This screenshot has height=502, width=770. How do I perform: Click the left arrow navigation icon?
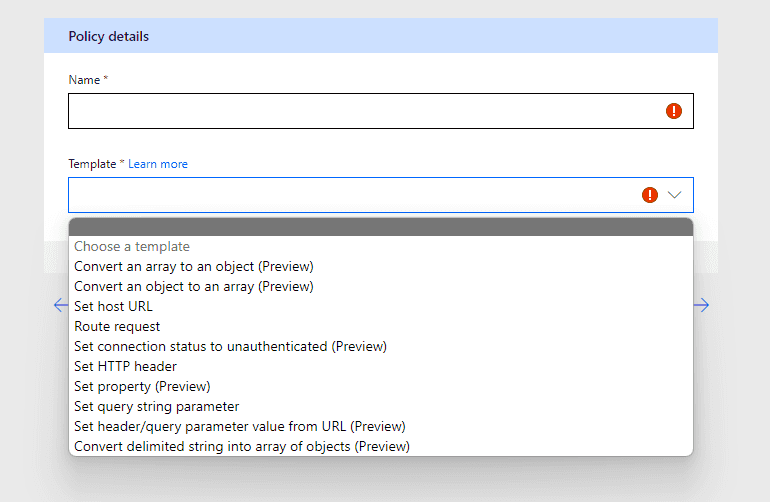pyautogui.click(x=61, y=305)
